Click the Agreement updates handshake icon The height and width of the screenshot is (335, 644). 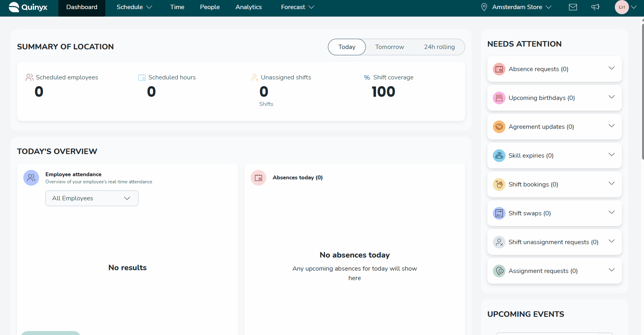[x=499, y=127]
